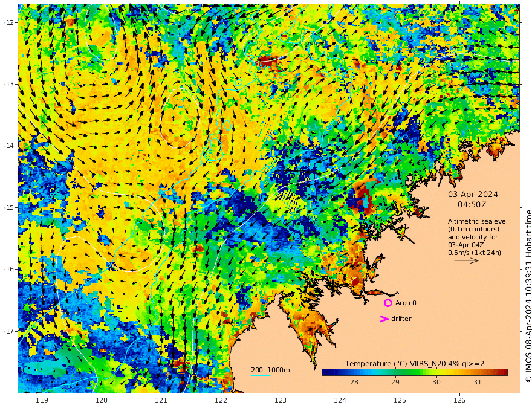Click the latitude label '-16'

pos(9,269)
